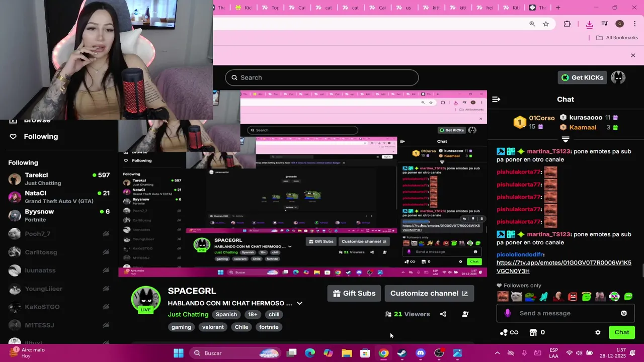
Task: Click the channel points infinity icon
Action: tap(514, 332)
